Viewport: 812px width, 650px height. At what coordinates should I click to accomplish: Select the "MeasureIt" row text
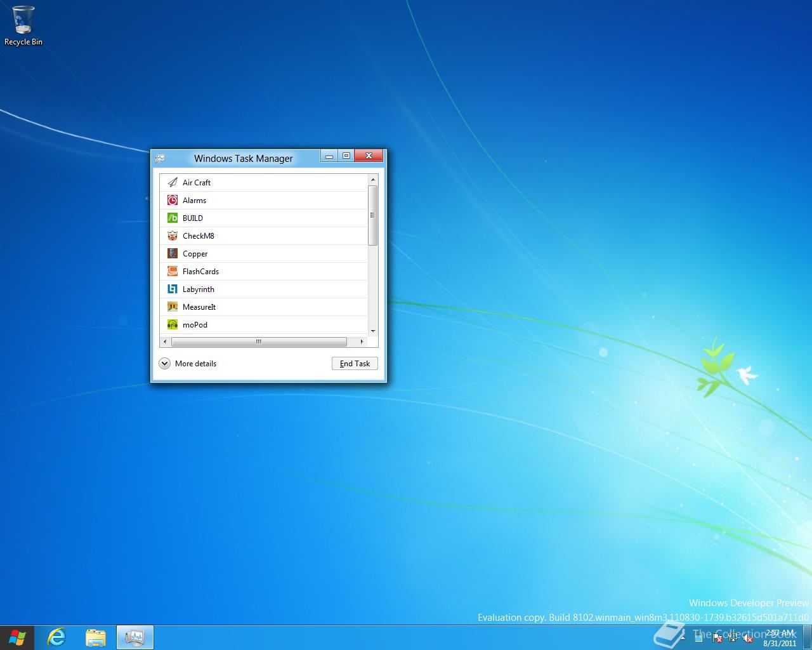199,307
